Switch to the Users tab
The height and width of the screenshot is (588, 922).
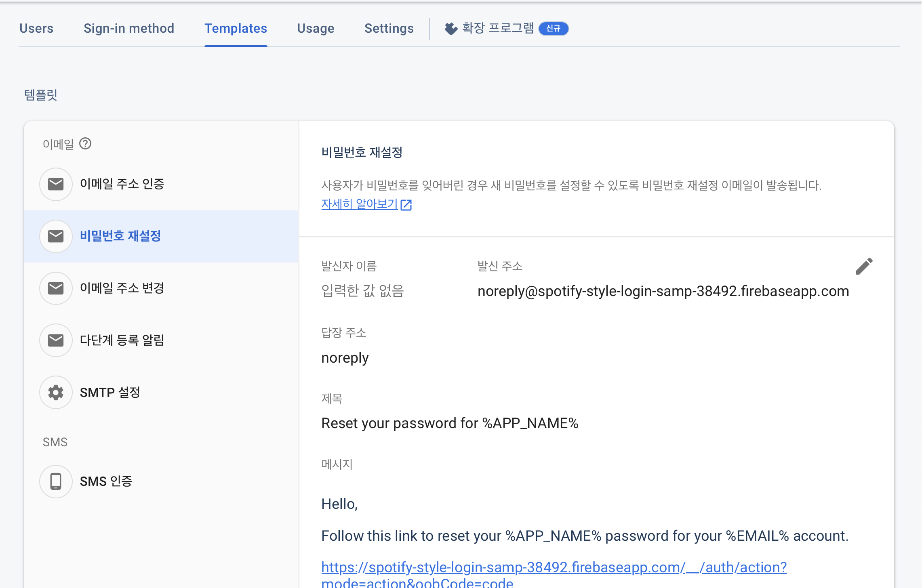(x=36, y=28)
